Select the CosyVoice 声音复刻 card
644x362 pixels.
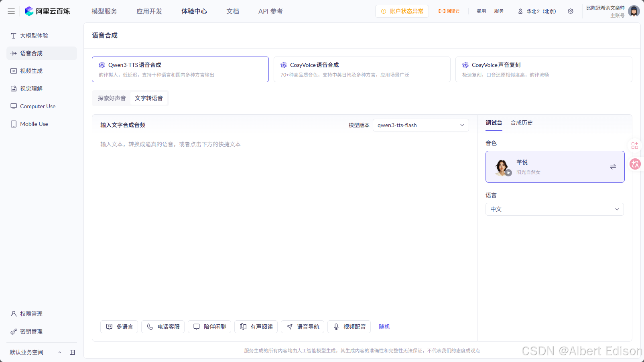pyautogui.click(x=544, y=69)
